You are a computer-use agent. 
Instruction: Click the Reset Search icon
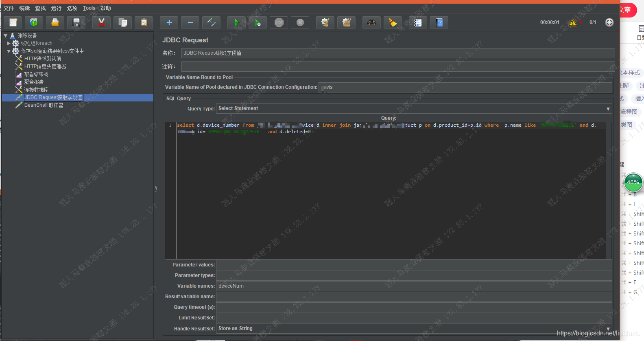coord(393,22)
